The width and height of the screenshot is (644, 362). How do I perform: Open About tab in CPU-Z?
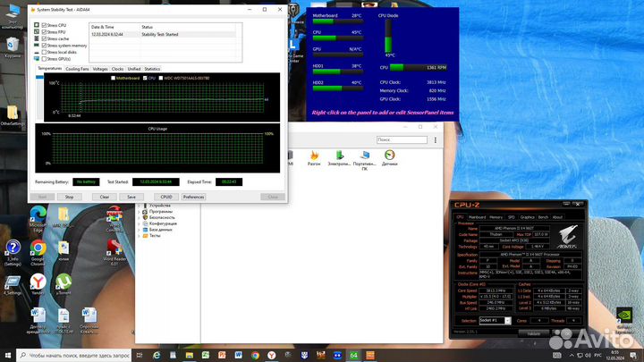(x=557, y=217)
